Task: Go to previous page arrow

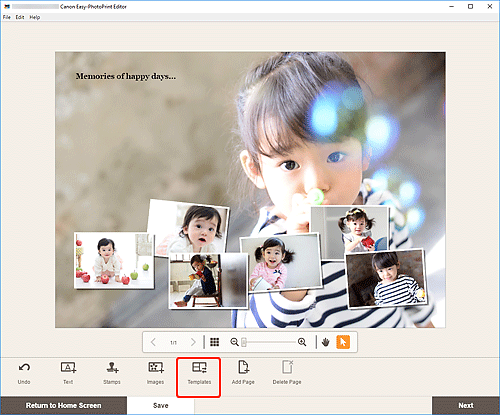Action: (153, 342)
